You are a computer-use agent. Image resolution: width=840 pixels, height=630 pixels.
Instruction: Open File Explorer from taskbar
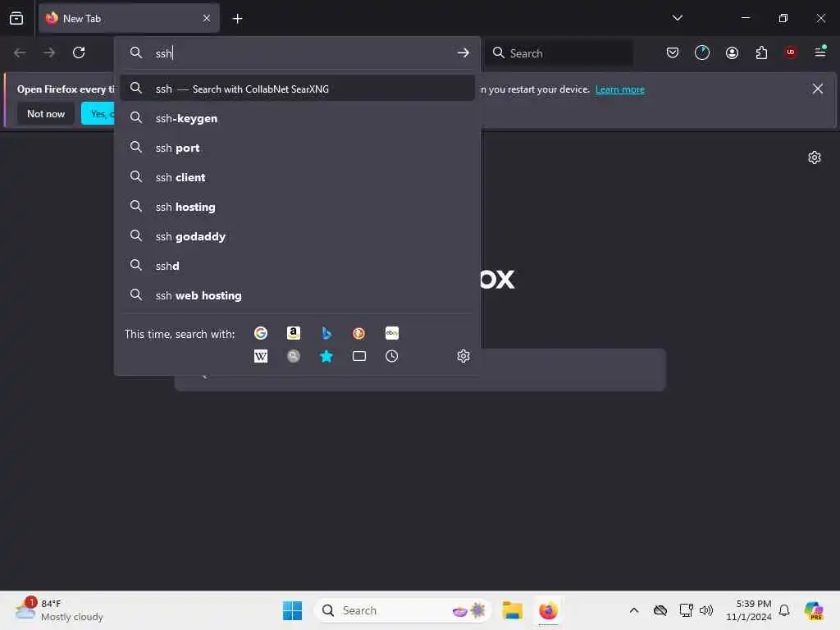[512, 610]
